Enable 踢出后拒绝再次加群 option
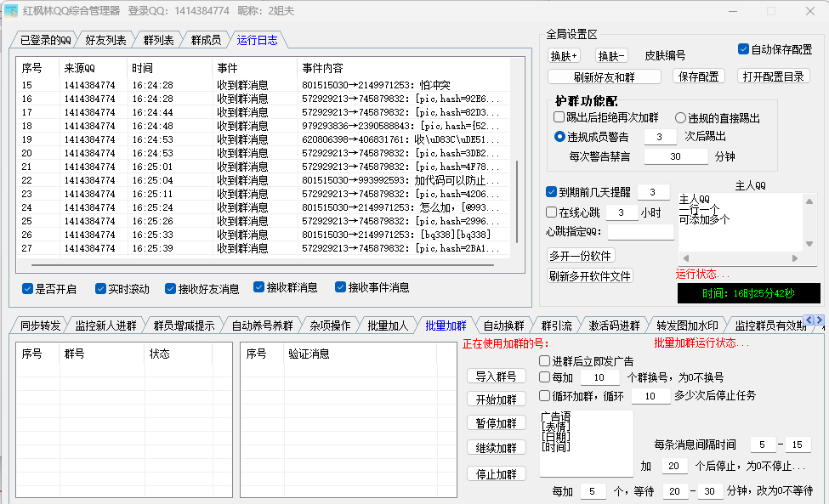This screenshot has width=829, height=504. [x=559, y=117]
